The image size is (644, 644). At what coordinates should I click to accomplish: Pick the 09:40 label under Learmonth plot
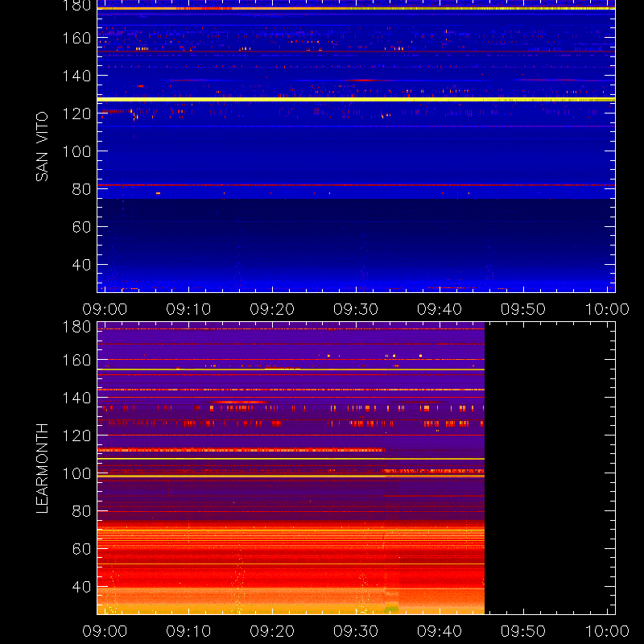pyautogui.click(x=440, y=631)
